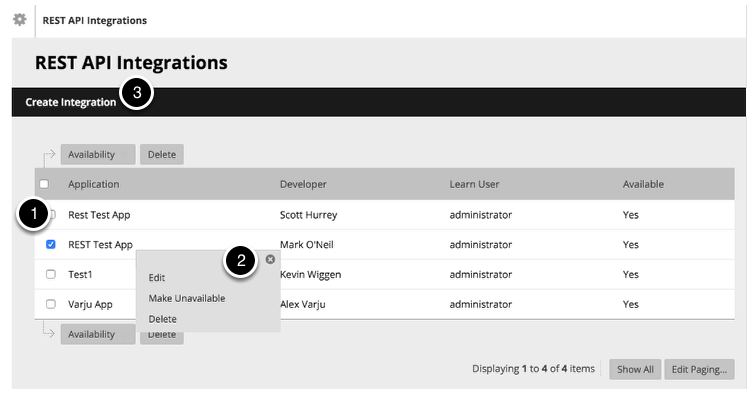The height and width of the screenshot is (394, 752).
Task: Toggle the select-all checkbox in the table header
Action: pyautogui.click(x=44, y=184)
